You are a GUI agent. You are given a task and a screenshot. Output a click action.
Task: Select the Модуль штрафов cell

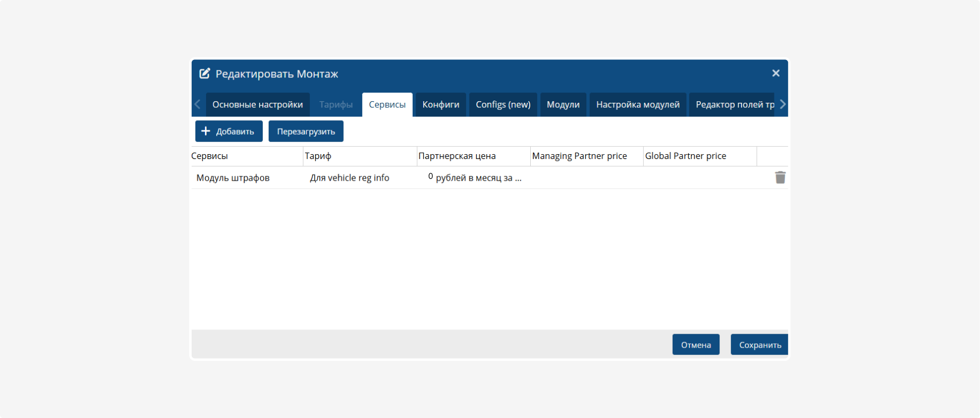click(247, 178)
